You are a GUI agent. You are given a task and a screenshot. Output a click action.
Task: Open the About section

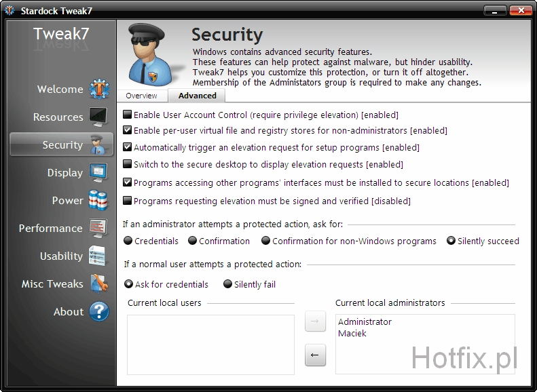pos(69,311)
